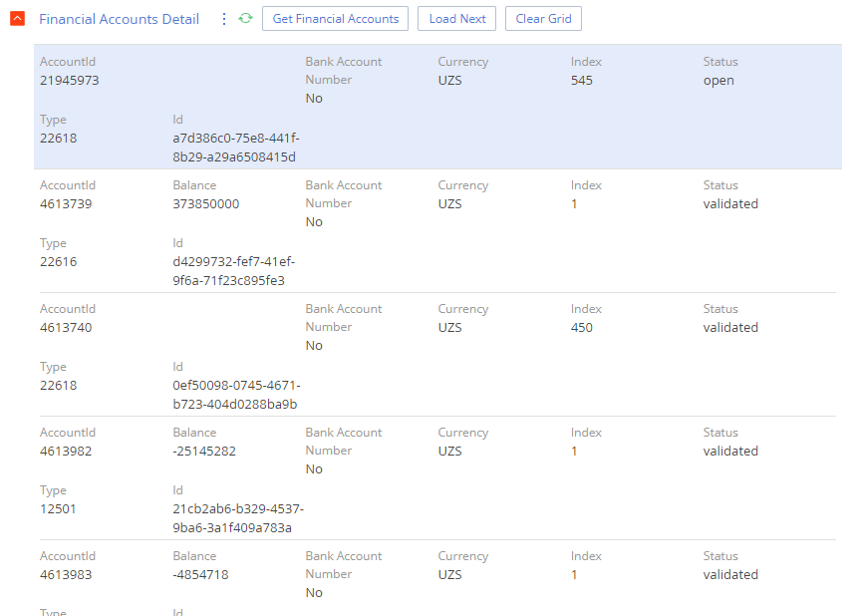Viewport: 859px width, 616px height.
Task: Click Index value 1 of account 4613983
Action: pyautogui.click(x=574, y=575)
